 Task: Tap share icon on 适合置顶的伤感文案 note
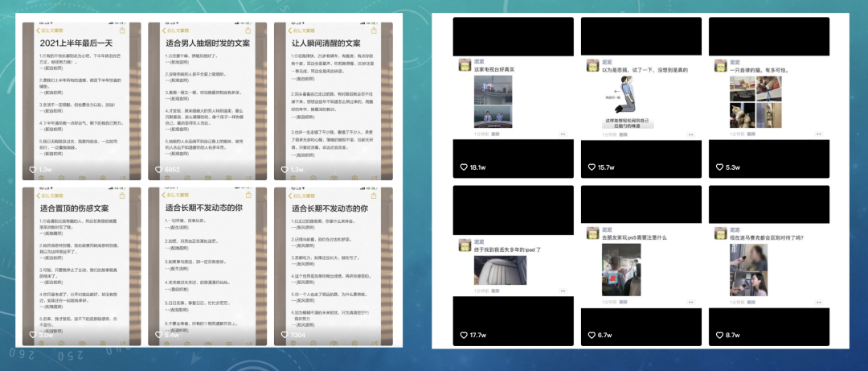click(122, 196)
